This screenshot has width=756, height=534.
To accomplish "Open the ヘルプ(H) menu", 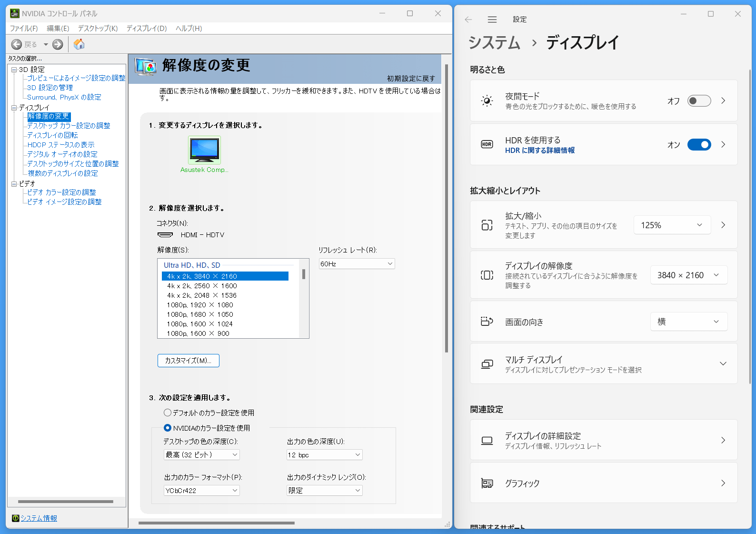I will pyautogui.click(x=189, y=29).
